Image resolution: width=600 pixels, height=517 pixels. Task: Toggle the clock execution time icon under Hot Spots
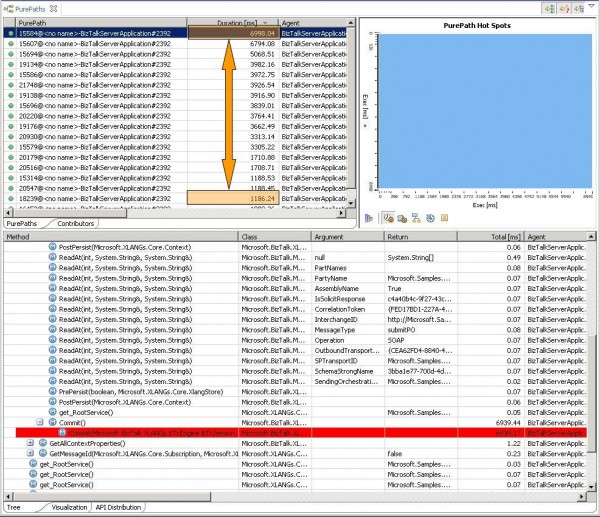(x=388, y=218)
